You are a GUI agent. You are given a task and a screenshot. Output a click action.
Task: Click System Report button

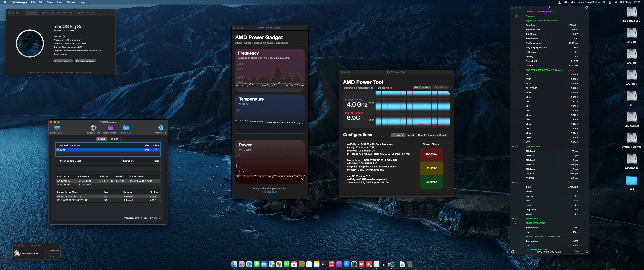(63, 61)
